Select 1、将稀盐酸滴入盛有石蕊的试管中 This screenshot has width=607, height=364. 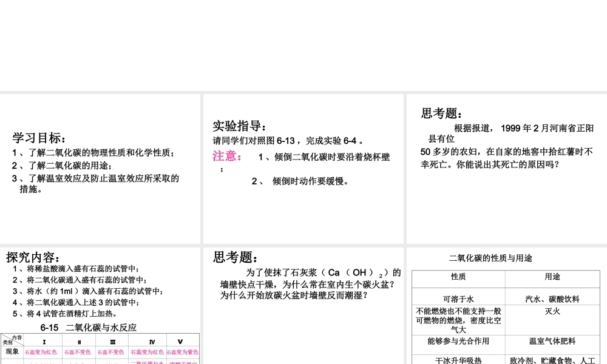75,269
